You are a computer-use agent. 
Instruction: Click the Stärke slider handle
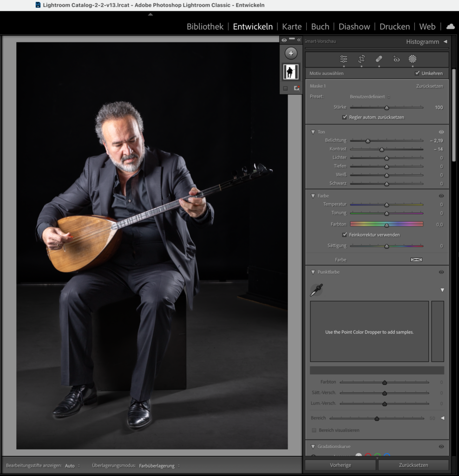coord(387,108)
